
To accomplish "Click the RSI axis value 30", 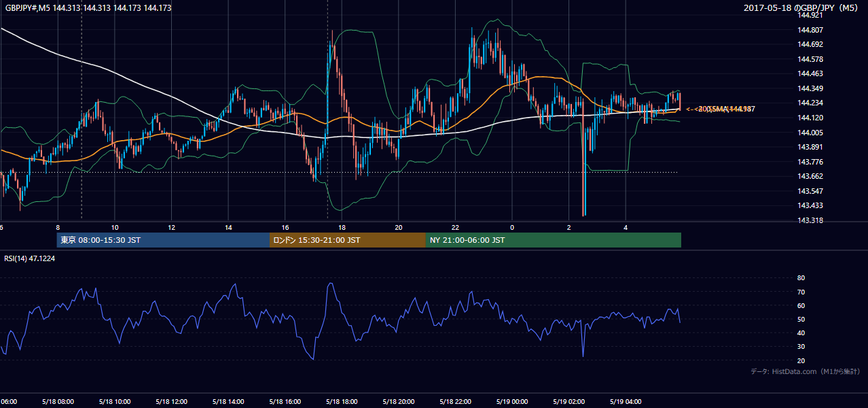I will (801, 346).
